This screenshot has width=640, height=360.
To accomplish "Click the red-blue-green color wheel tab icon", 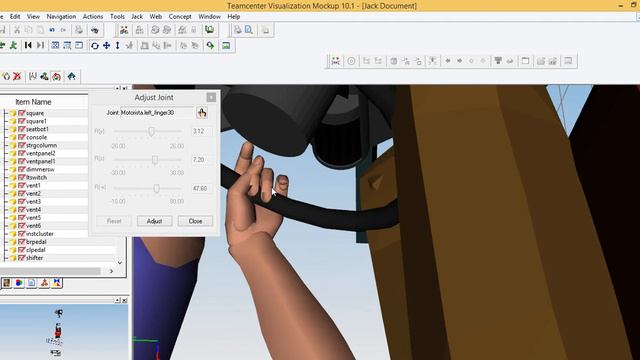I will click(19, 282).
